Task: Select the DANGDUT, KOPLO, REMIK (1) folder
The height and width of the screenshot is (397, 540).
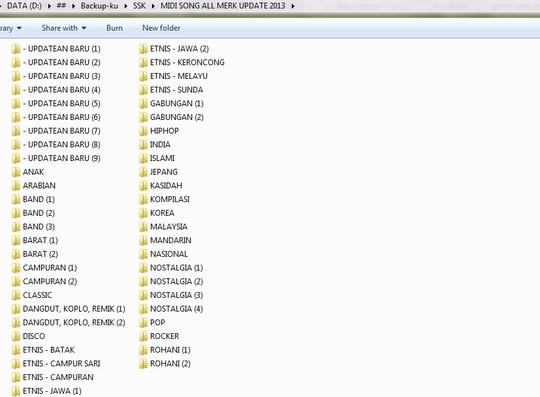Action: 69,309
